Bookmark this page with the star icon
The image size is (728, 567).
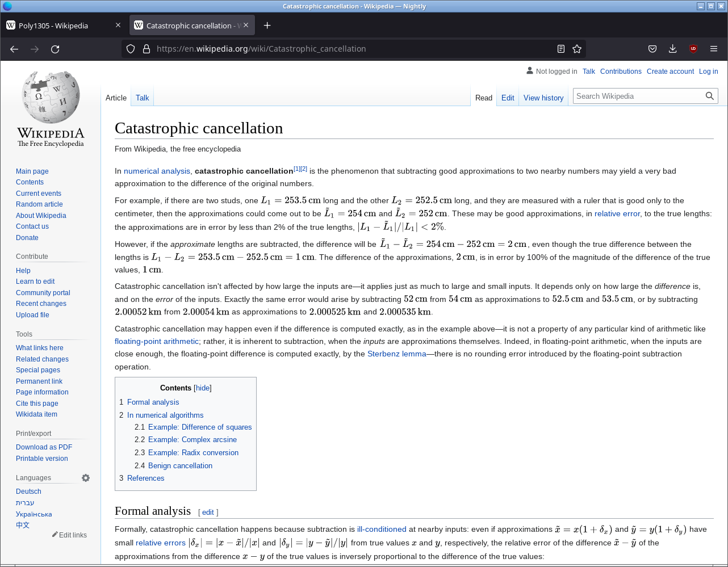tap(577, 49)
